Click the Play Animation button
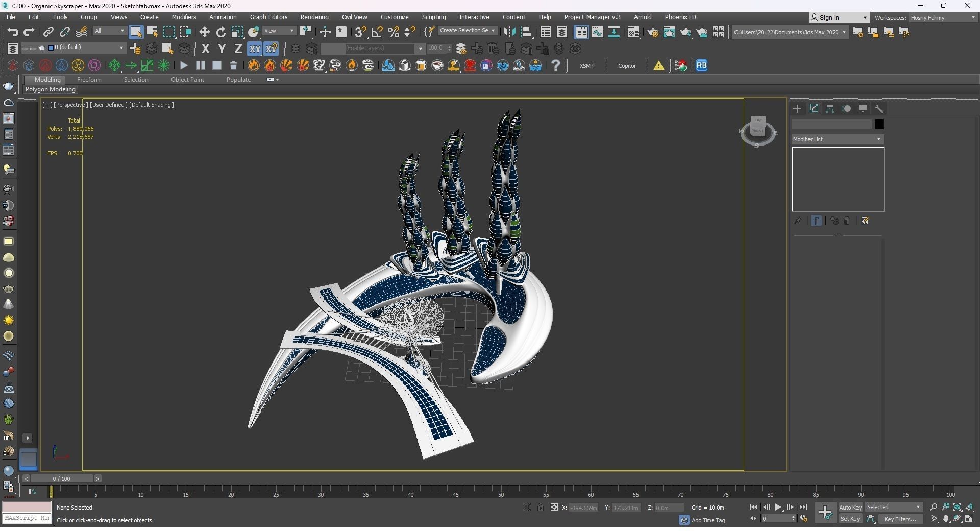Image resolution: width=980 pixels, height=531 pixels. (x=778, y=507)
